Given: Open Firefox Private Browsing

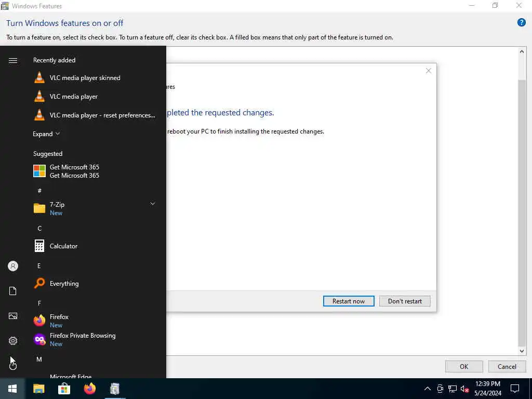Looking at the screenshot, I should pyautogui.click(x=95, y=339).
